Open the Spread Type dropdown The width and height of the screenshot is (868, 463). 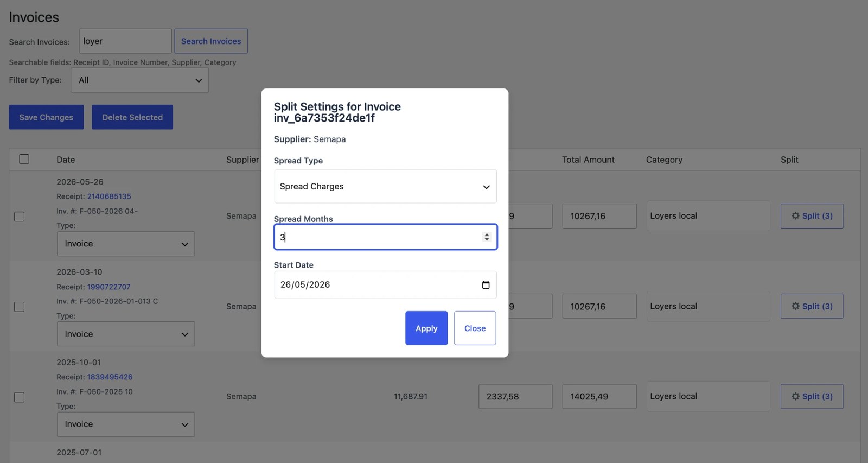coord(385,186)
